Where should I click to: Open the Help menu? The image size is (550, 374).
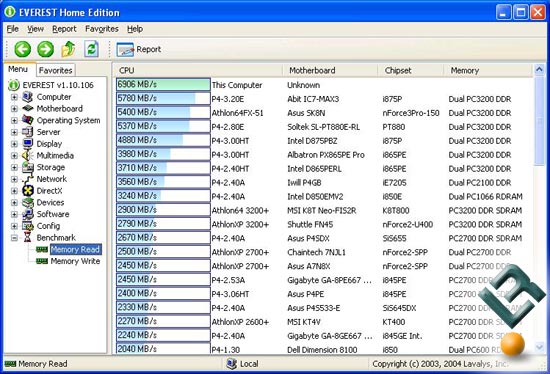[x=135, y=29]
